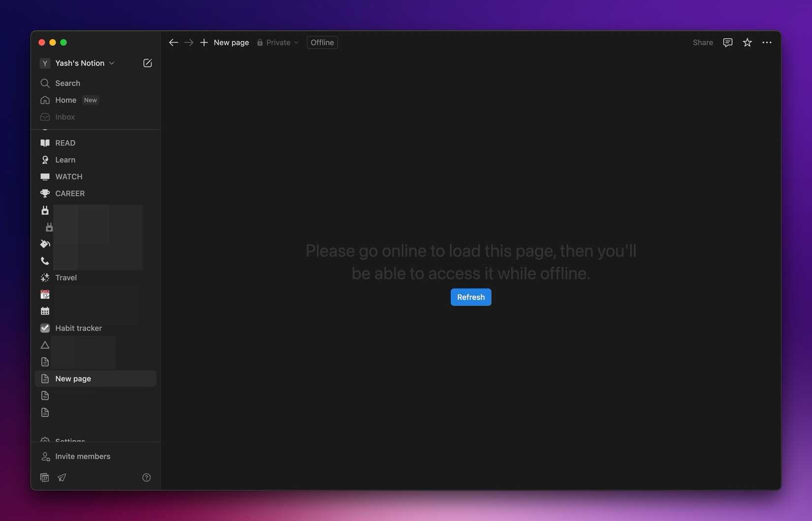
Task: Open the Travel page
Action: click(95, 278)
